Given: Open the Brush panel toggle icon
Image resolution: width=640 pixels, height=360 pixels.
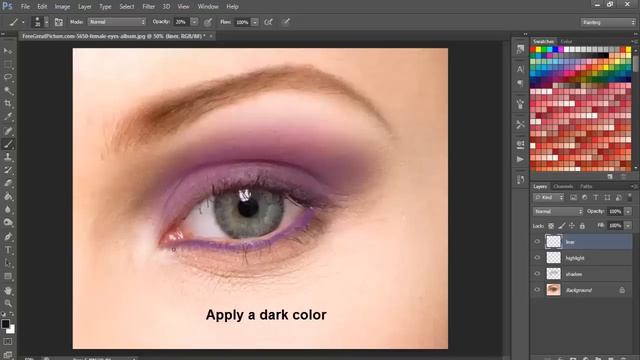Looking at the screenshot, I should 59,22.
